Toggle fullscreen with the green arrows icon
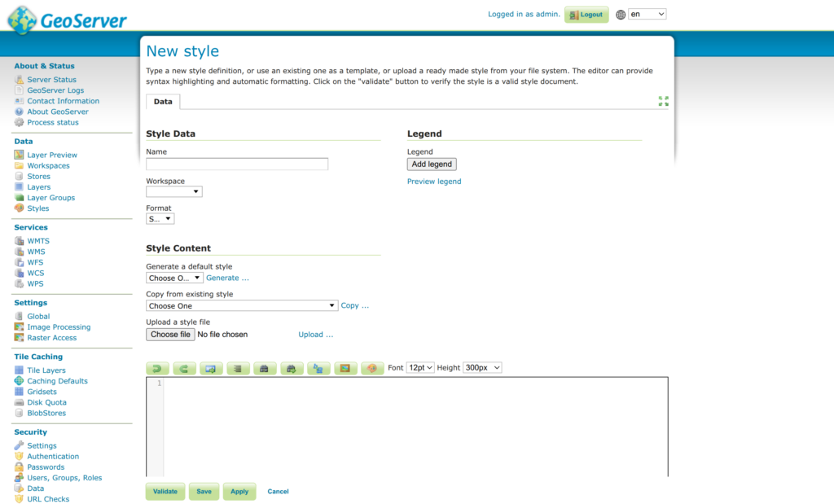This screenshot has width=834, height=504. [x=663, y=102]
